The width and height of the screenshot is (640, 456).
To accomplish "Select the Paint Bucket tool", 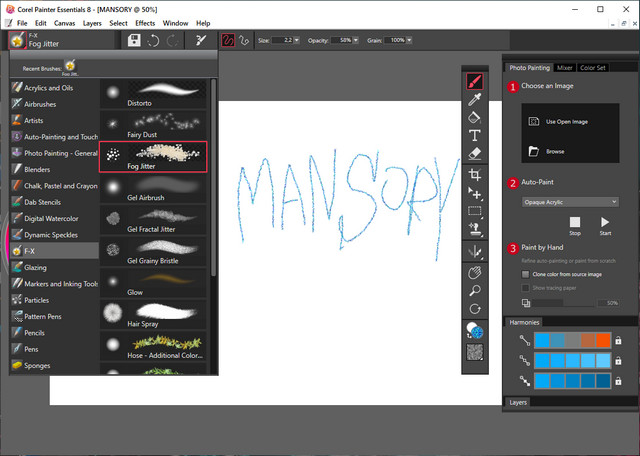I will (475, 117).
